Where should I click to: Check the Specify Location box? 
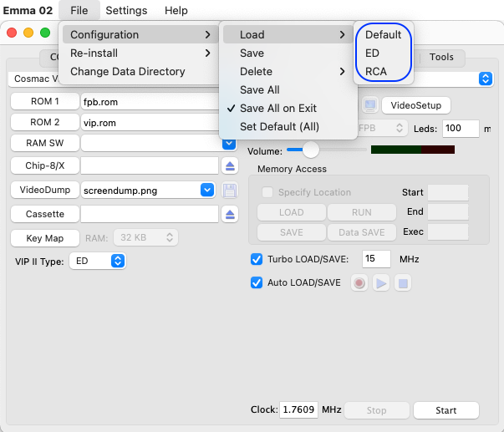tap(267, 192)
